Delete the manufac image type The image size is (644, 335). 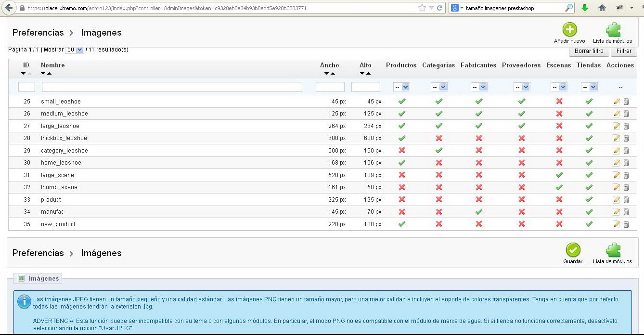click(x=626, y=212)
